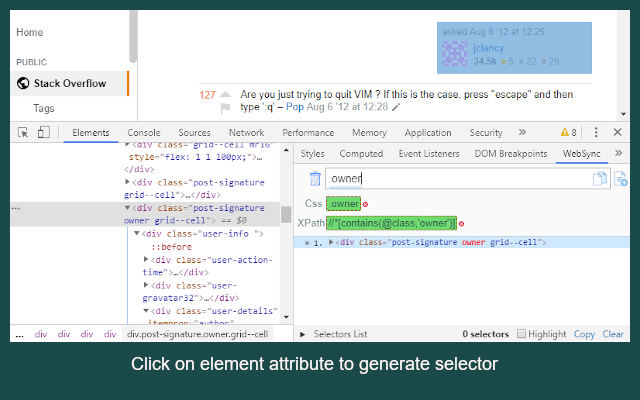This screenshot has height=400, width=640.
Task: Click the Stack Overflow globe icon
Action: coord(23,83)
